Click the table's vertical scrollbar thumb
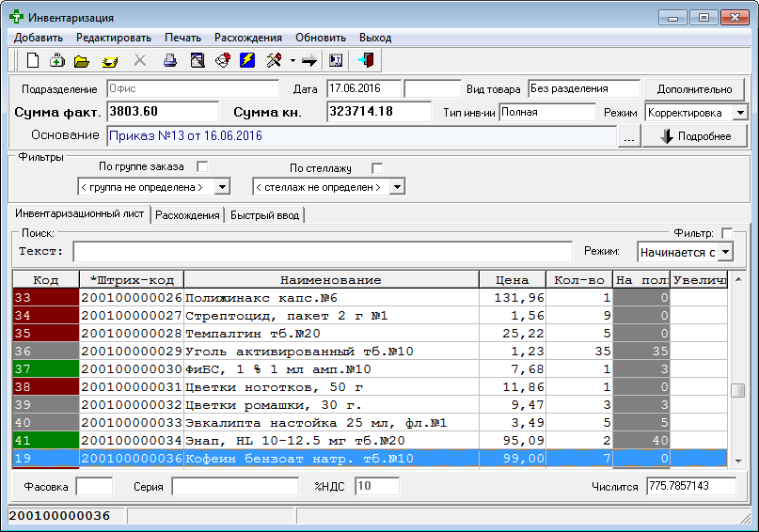Image resolution: width=759 pixels, height=532 pixels. point(738,390)
